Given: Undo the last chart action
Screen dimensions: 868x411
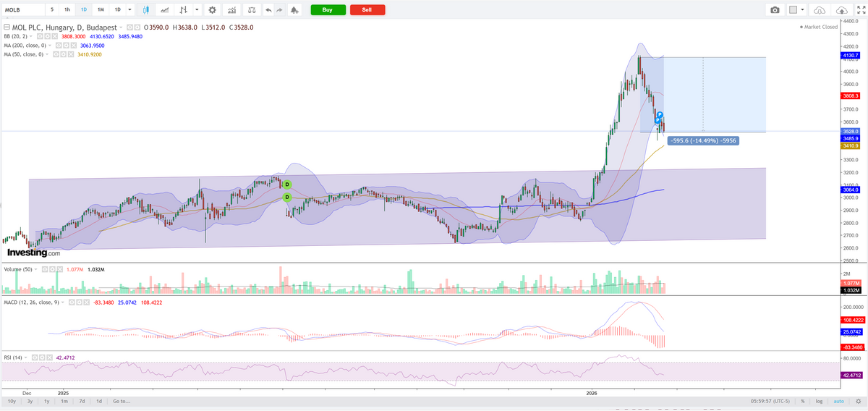Looking at the screenshot, I should point(268,10).
